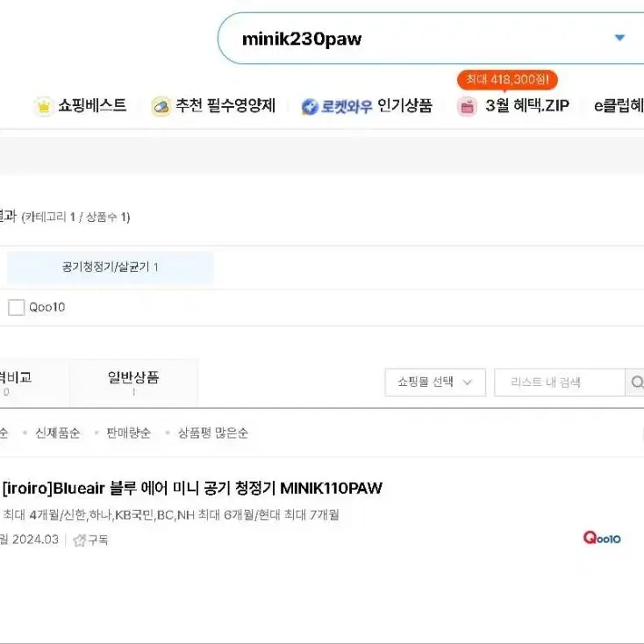Switch to the 일반상품 tab
Viewport: 644px width, 644px height.
click(x=133, y=383)
